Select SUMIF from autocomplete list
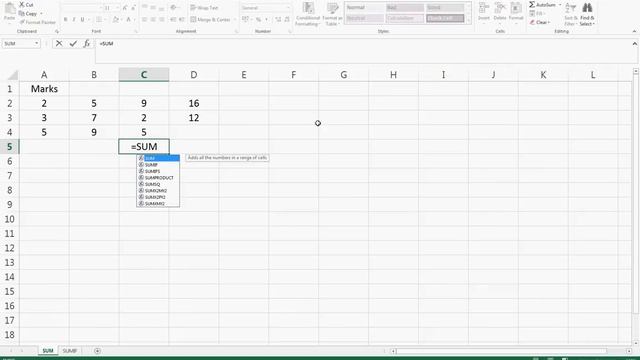Viewport: 640px width, 360px height. click(158, 165)
